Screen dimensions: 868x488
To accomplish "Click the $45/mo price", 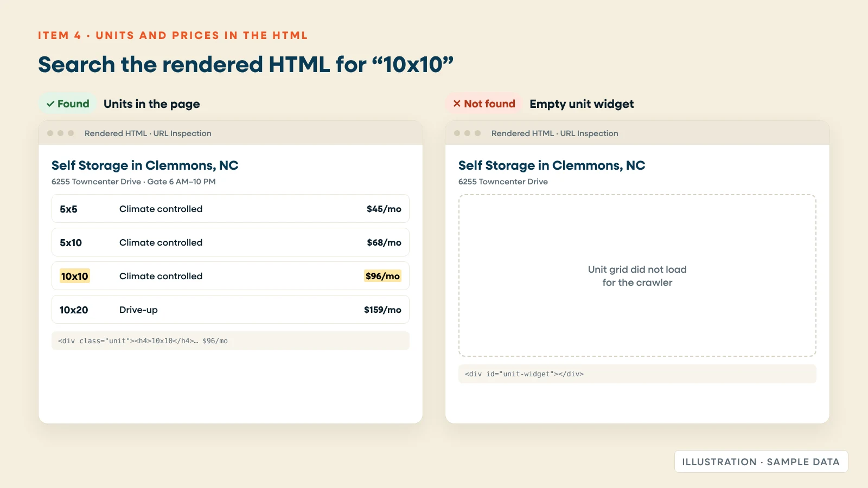I will point(384,209).
